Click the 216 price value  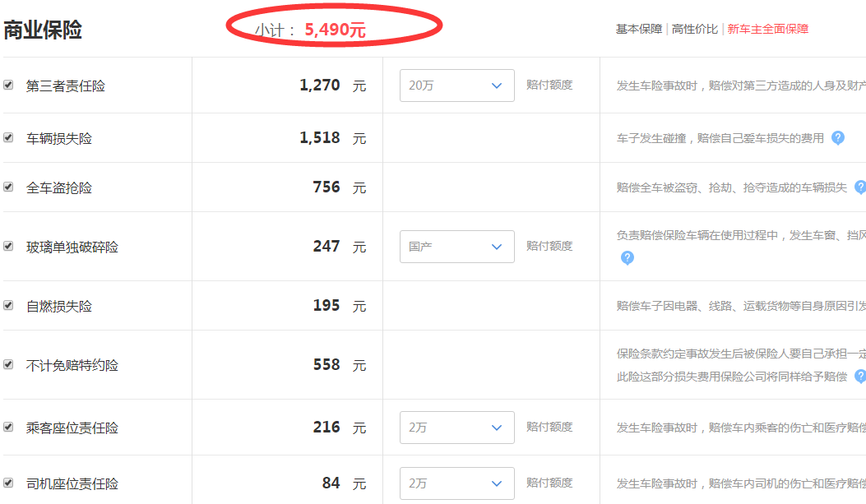point(326,428)
